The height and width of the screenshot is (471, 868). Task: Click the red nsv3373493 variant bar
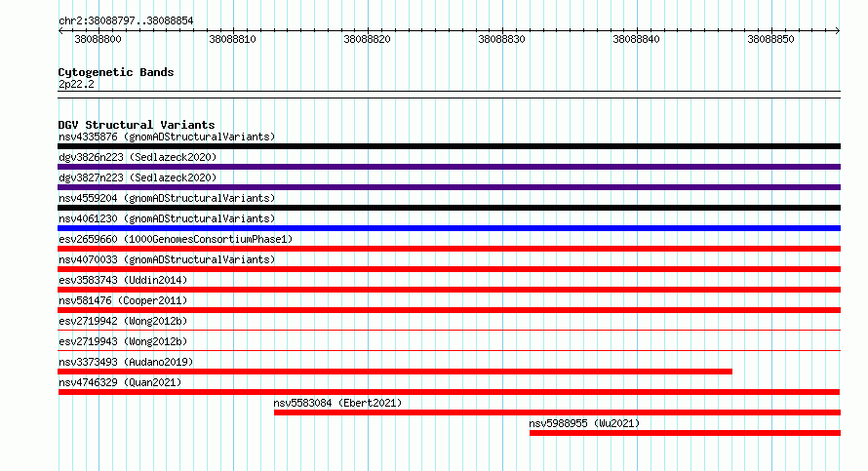pos(395,372)
